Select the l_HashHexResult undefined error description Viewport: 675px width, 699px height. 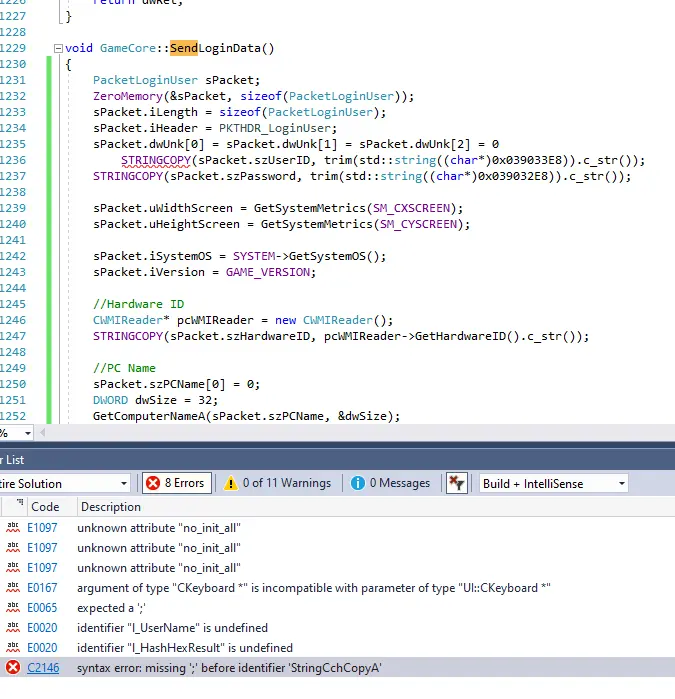[x=185, y=648]
